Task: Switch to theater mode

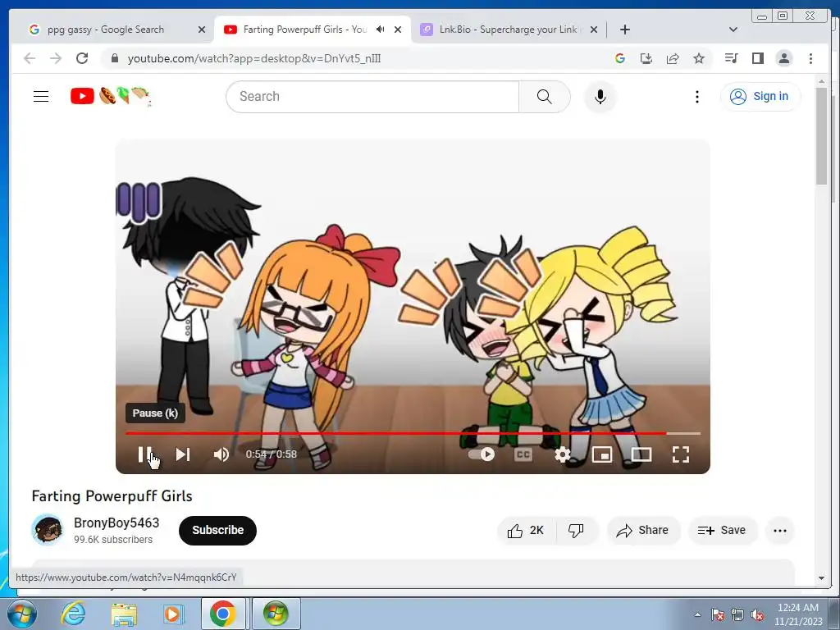Action: pyautogui.click(x=641, y=454)
